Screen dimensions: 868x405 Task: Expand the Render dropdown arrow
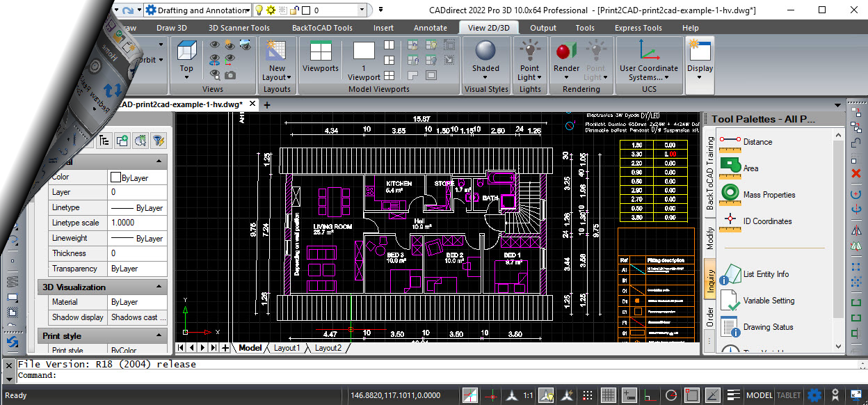pos(566,77)
